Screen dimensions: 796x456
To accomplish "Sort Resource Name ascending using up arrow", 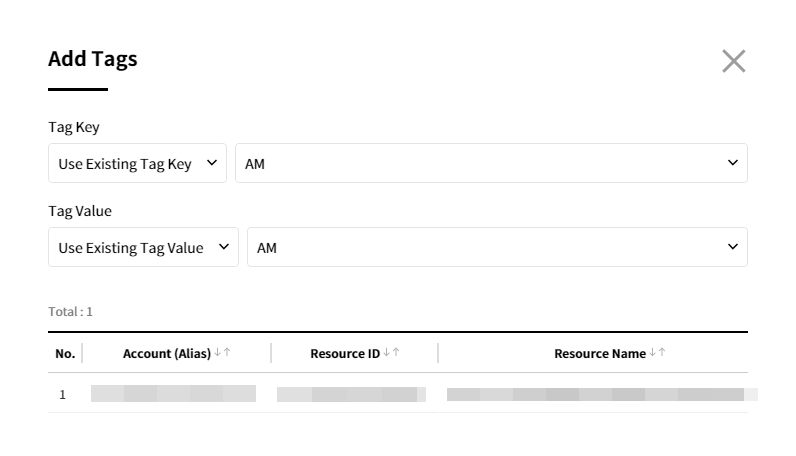I will (662, 353).
